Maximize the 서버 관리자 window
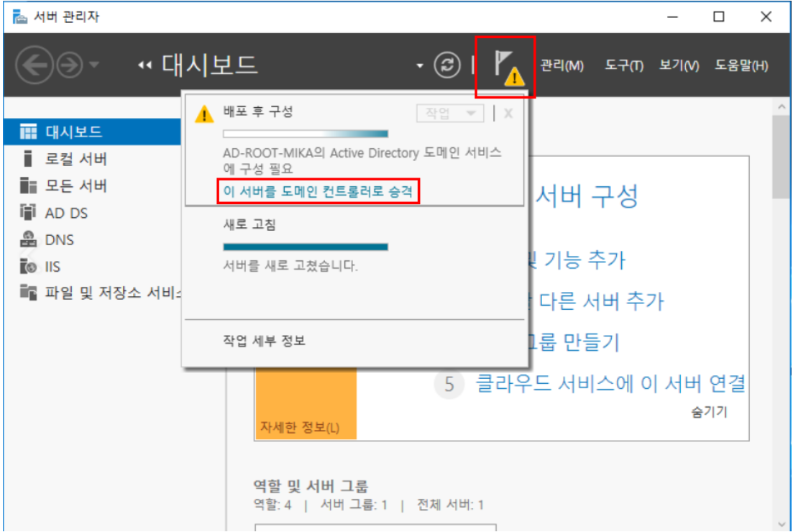Screen dimensions: 793x532 tap(719, 17)
